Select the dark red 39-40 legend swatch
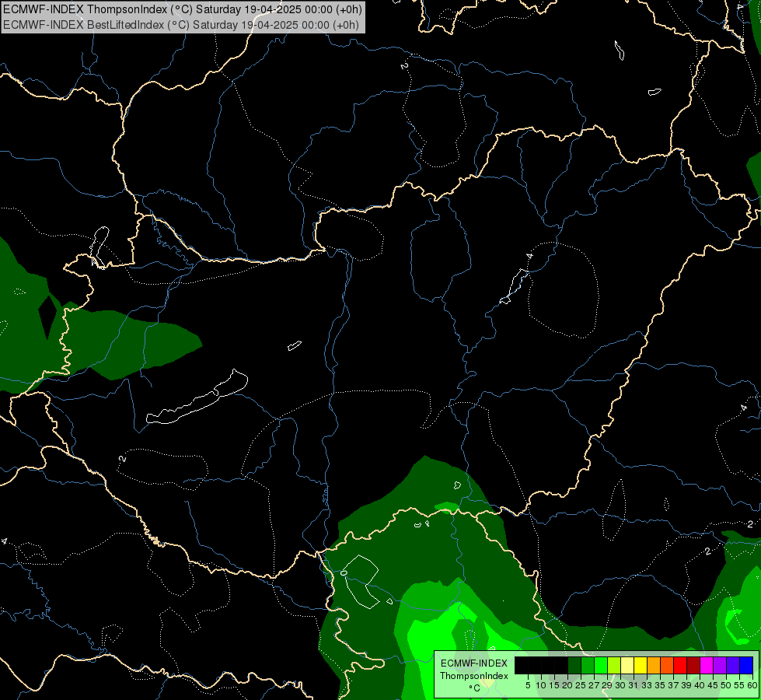The image size is (761, 700). coord(694,665)
